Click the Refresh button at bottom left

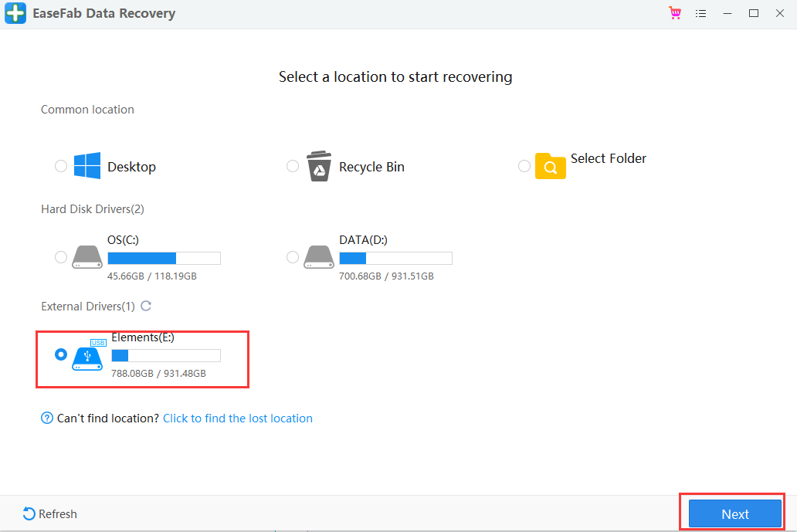point(50,514)
